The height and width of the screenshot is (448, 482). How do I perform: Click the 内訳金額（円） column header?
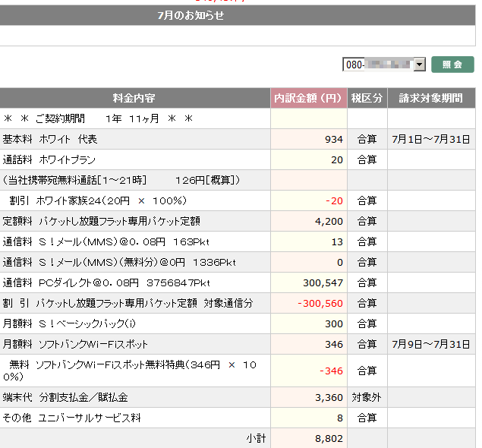pos(309,98)
